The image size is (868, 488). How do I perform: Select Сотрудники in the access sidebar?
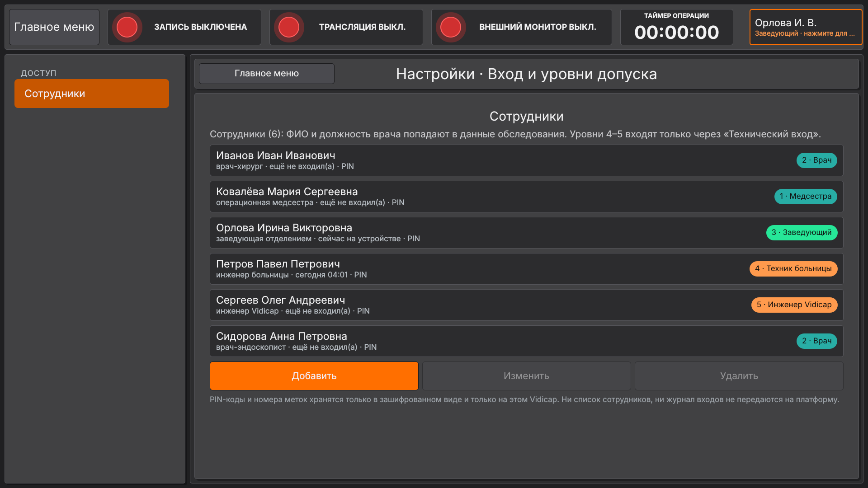92,94
